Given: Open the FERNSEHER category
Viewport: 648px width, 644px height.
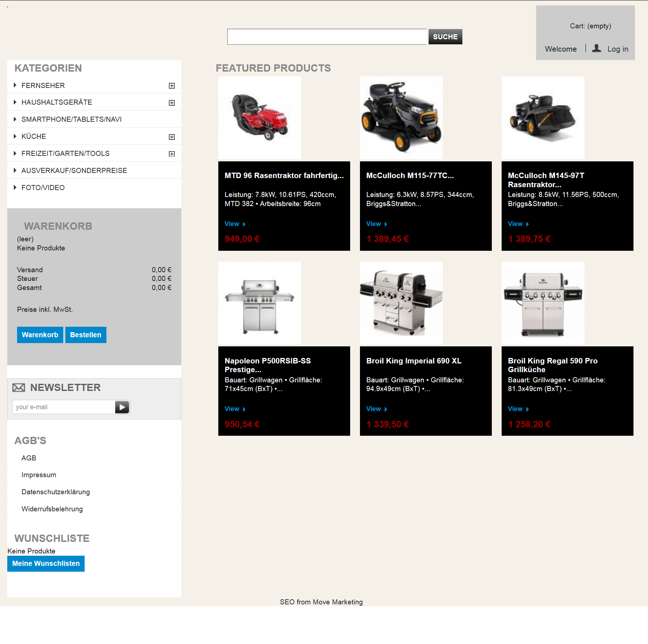Looking at the screenshot, I should (43, 85).
